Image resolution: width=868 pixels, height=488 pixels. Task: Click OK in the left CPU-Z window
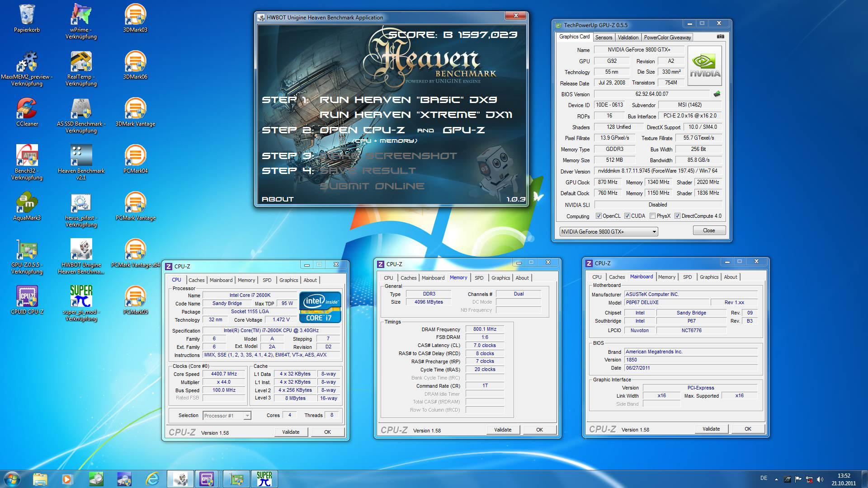click(327, 432)
